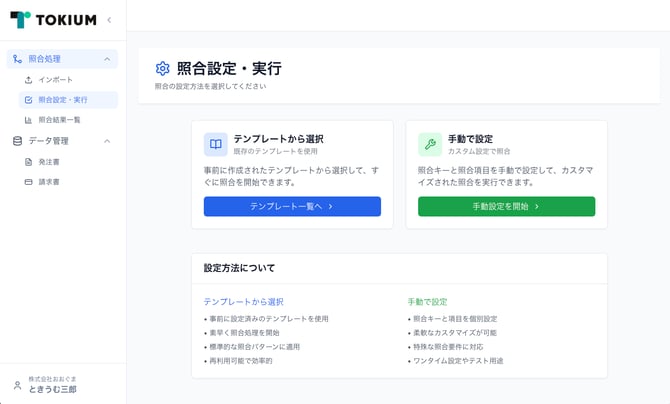
Task: Open the 照合設定・実行 sidebar item
Action: pos(63,100)
